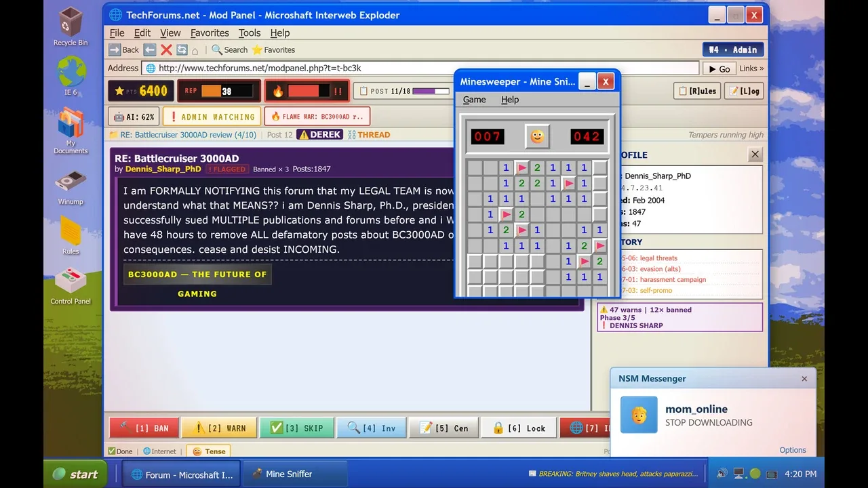This screenshot has width=868, height=488.
Task: Open the Winamp desktop icon
Action: (71, 187)
